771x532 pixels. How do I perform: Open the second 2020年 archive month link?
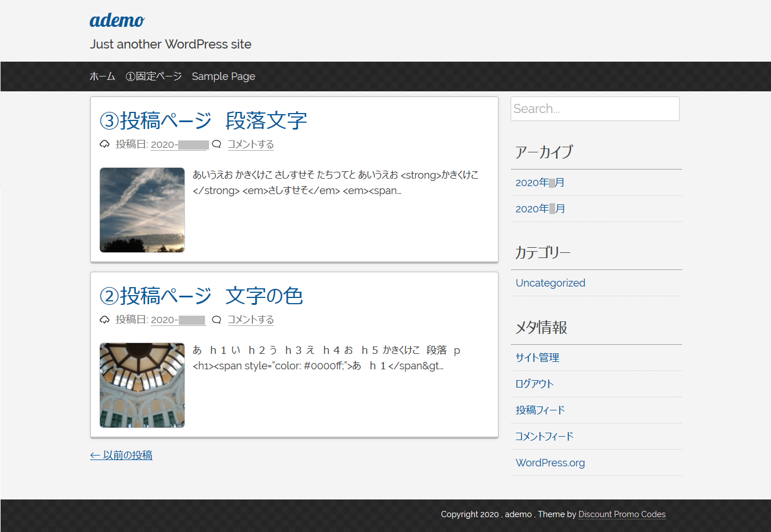(540, 209)
